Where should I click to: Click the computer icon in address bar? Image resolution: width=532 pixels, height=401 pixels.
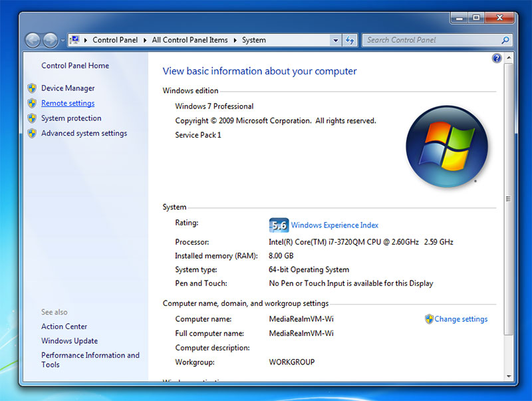(x=74, y=40)
